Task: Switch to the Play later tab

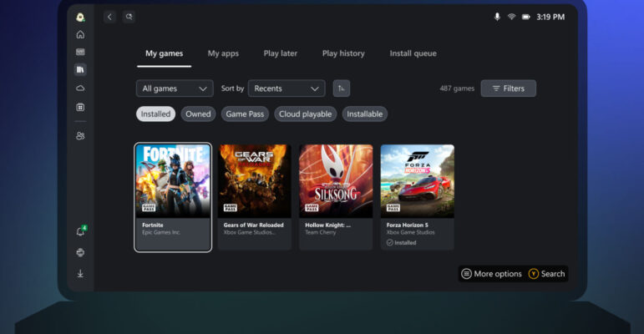Action: tap(281, 53)
